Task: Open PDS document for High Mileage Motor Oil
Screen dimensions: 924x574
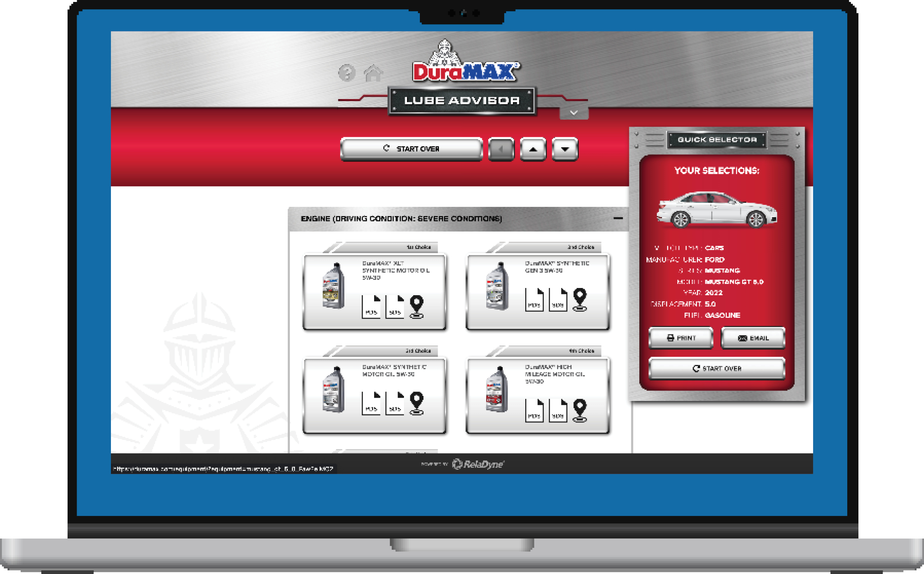Action: click(534, 411)
